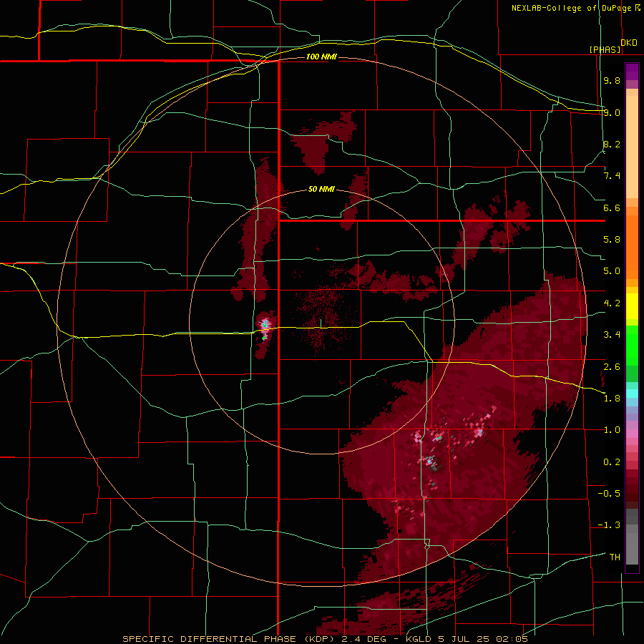Pick the purple segment atop the color bar

coord(632,72)
